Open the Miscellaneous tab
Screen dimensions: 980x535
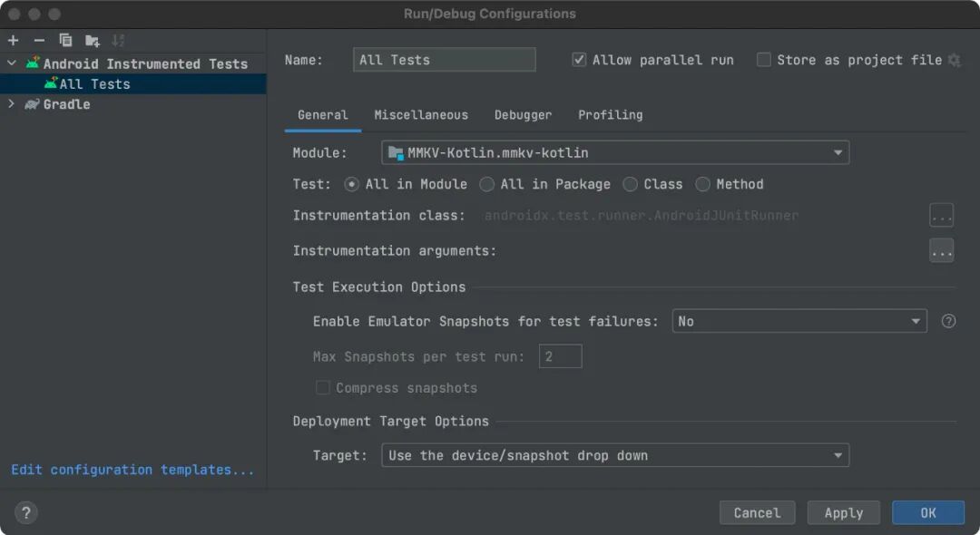421,115
